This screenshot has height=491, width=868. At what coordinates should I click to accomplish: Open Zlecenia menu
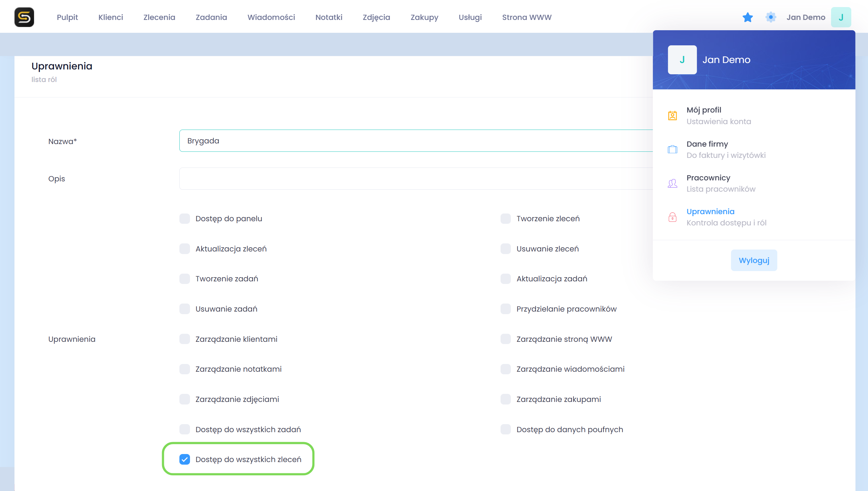point(159,17)
